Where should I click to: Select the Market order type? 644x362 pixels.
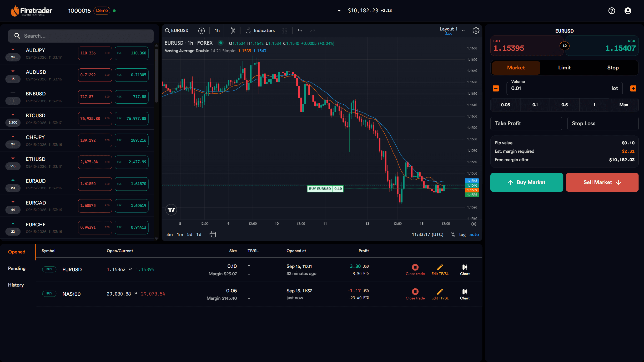tap(516, 68)
